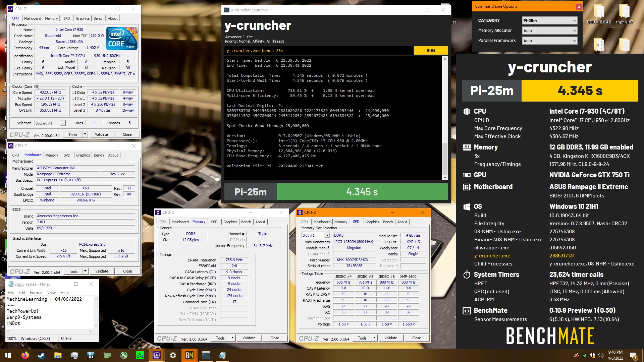Open the Socket #1 selection dropdown
This screenshot has width=644, height=362.
tap(50, 123)
